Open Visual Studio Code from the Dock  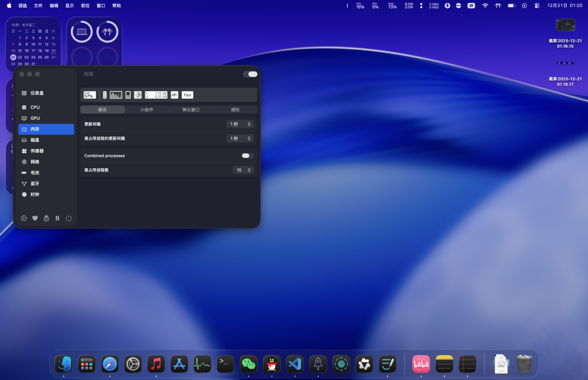tap(295, 363)
